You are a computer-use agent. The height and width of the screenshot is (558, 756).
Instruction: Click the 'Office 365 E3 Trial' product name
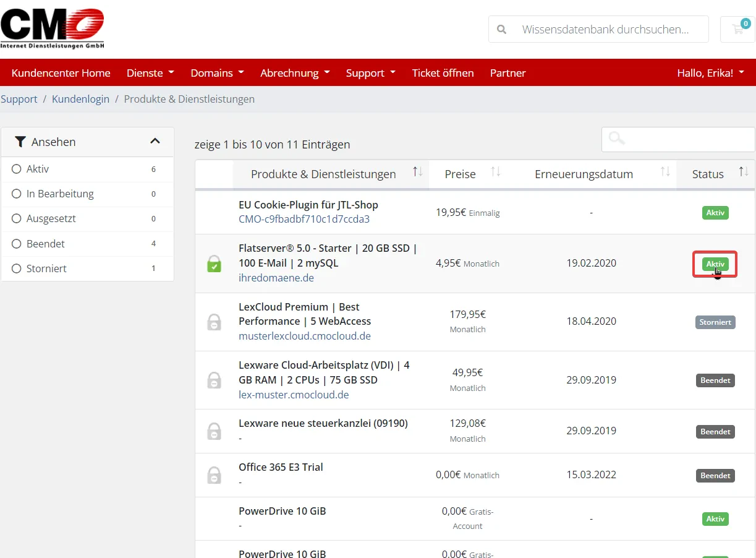pyautogui.click(x=281, y=467)
